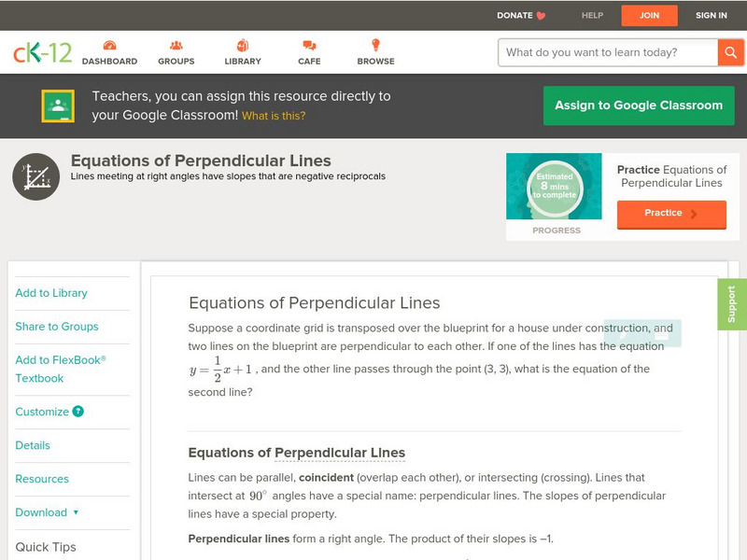The width and height of the screenshot is (747, 560).
Task: Click the CK-12 logo
Action: tap(42, 52)
